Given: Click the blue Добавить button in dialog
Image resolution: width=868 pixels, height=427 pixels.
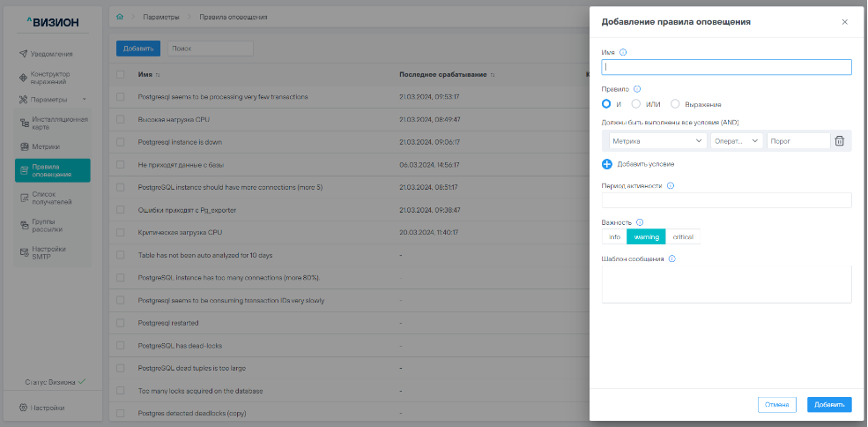Looking at the screenshot, I should (x=829, y=404).
